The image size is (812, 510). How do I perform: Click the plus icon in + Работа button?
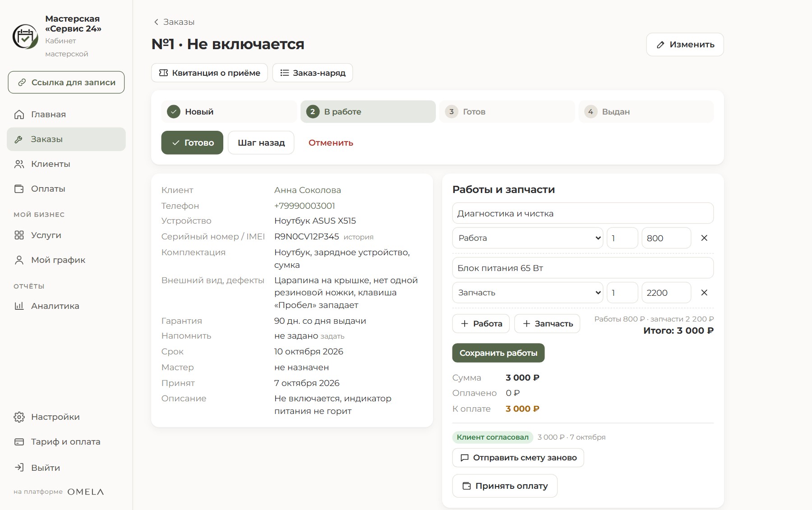[x=465, y=324]
